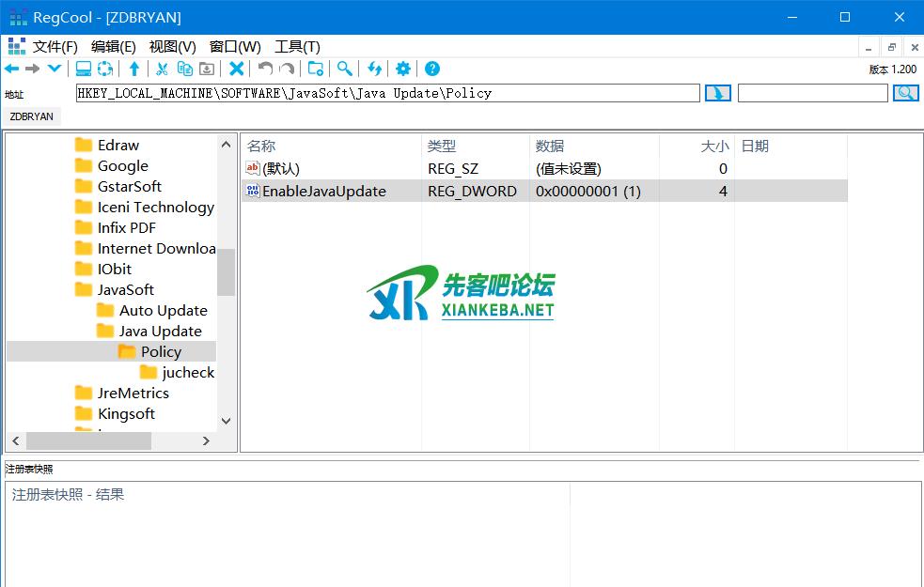This screenshot has height=587, width=924.
Task: Open the history dropdown chevron in toolbar
Action: (55, 69)
